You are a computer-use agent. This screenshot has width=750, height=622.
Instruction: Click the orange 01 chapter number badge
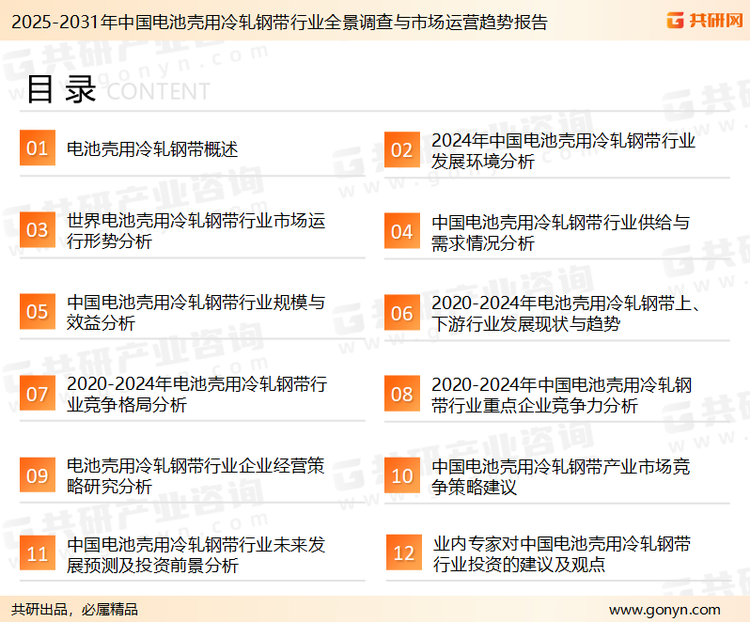pyautogui.click(x=37, y=149)
